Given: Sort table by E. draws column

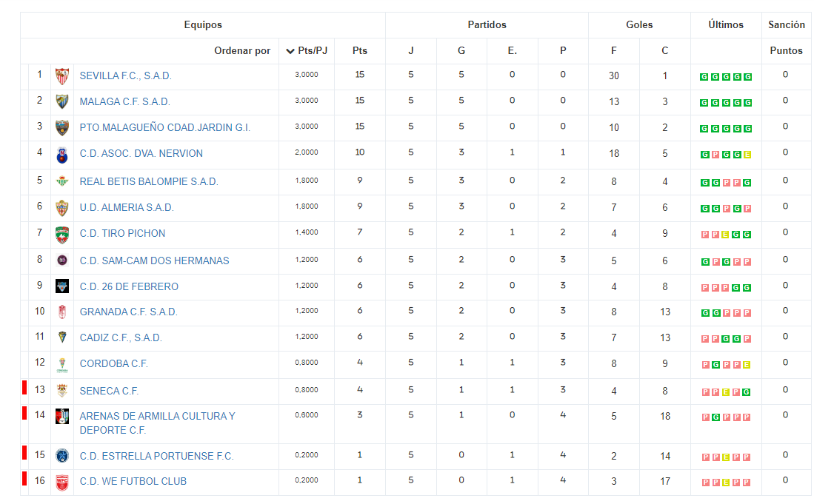Looking at the screenshot, I should tap(513, 51).
